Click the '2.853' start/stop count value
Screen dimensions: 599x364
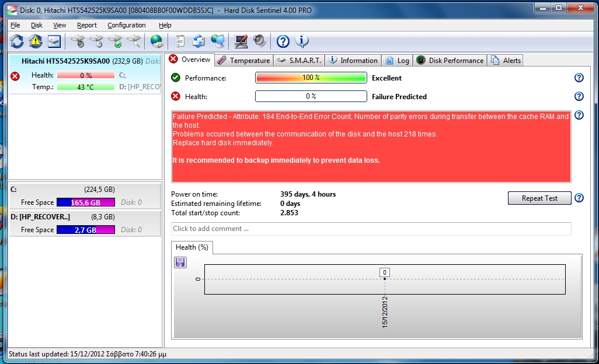289,213
